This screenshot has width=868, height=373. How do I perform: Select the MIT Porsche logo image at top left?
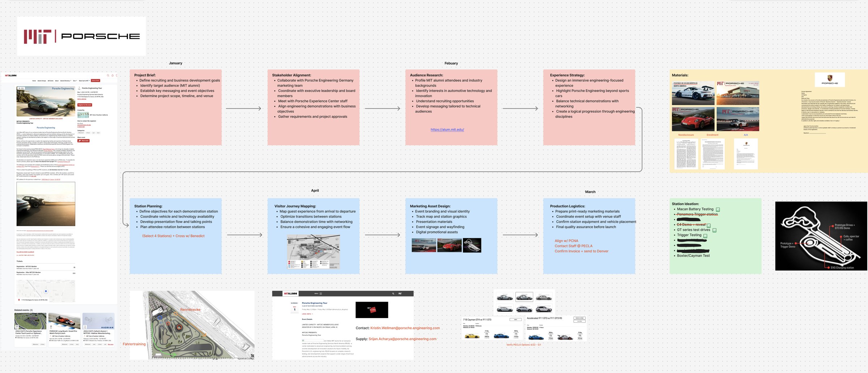[x=82, y=36]
